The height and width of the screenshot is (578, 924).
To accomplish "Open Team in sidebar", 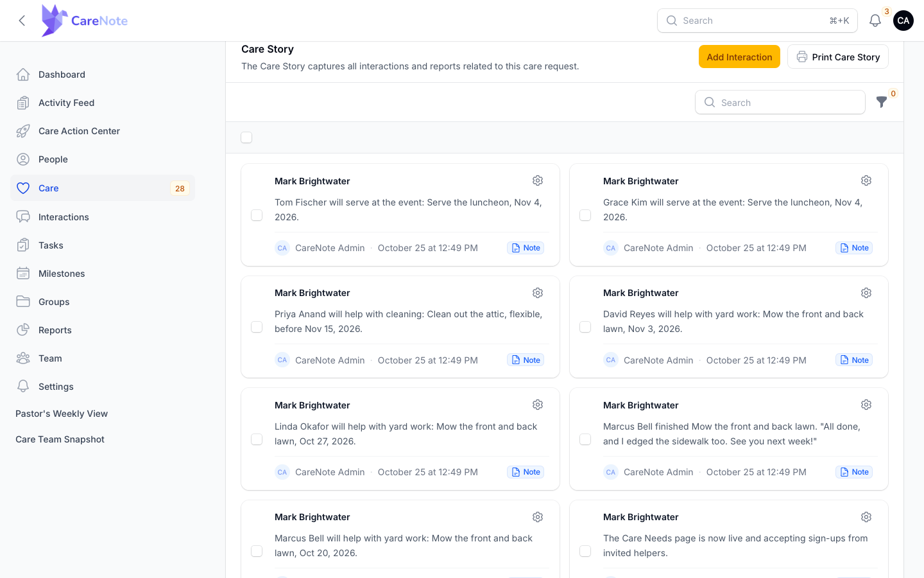I will [103, 358].
